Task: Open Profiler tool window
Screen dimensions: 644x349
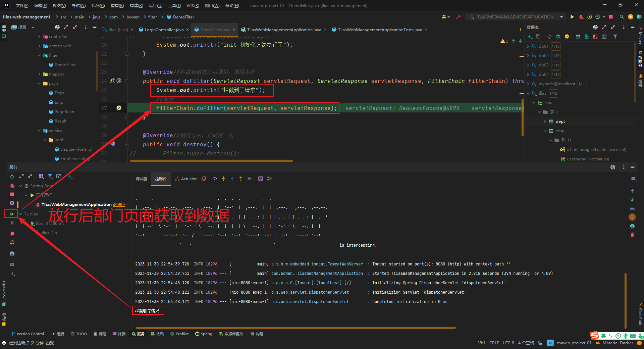Action: (x=179, y=334)
